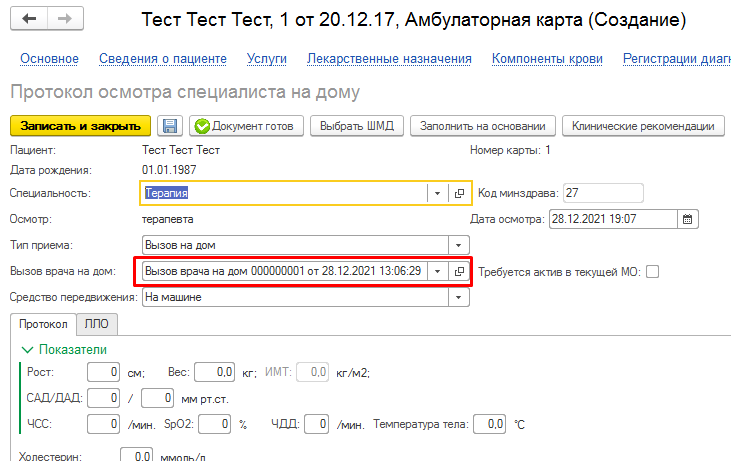Click the floppy disk save icon
The width and height of the screenshot is (731, 461).
(170, 126)
